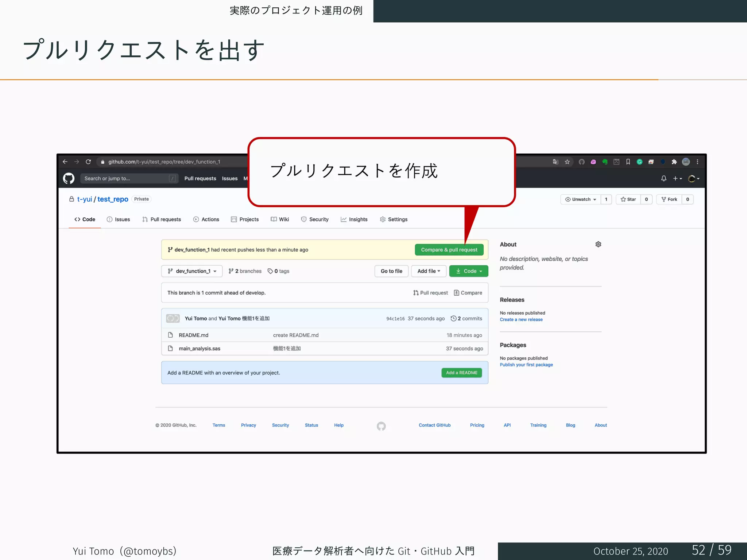
Task: Open the Training footer link
Action: [538, 425]
